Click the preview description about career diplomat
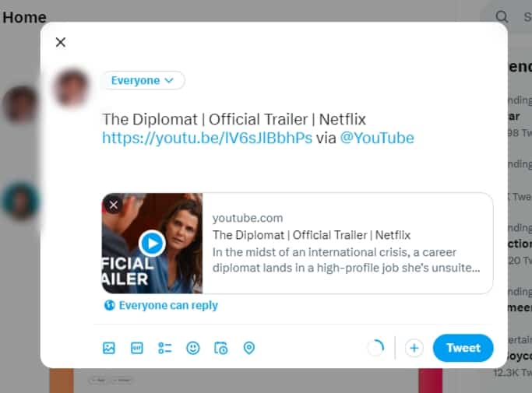This screenshot has width=532, height=393. coord(346,260)
